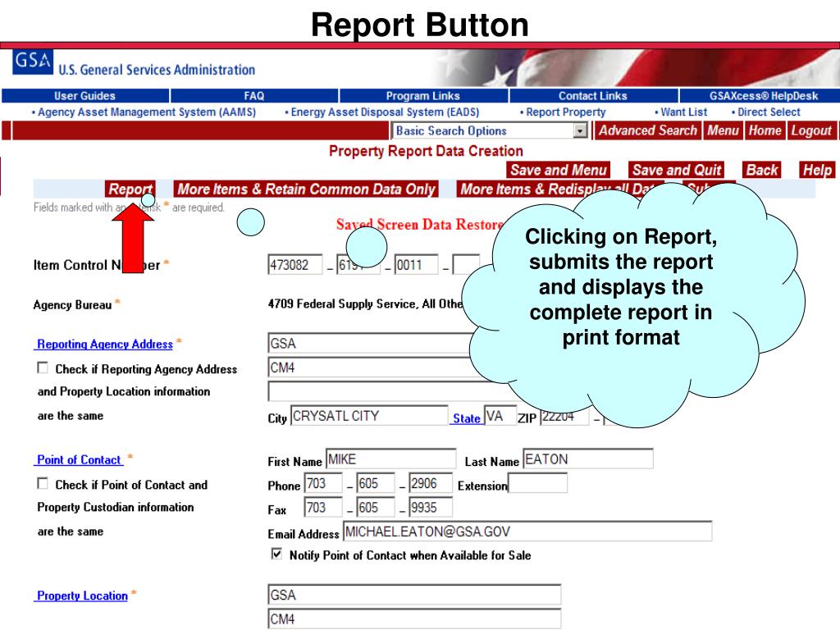
Task: Open the Report Property link
Action: coord(566,112)
